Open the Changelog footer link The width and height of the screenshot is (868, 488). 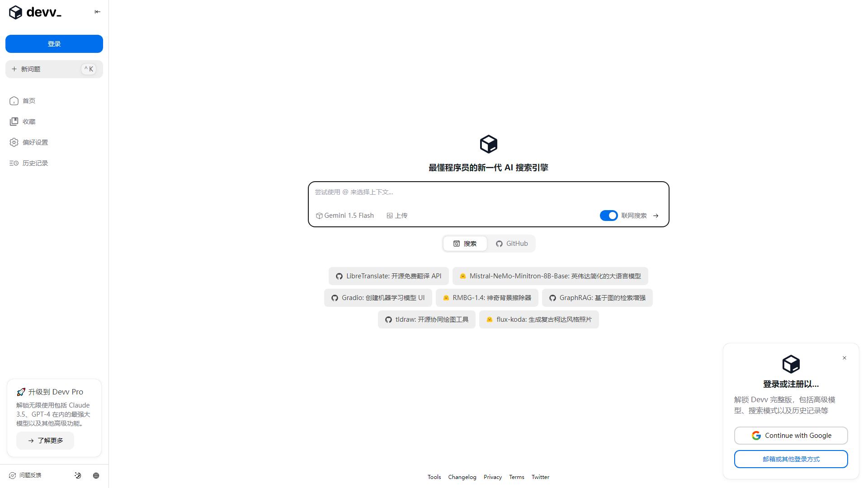click(462, 477)
